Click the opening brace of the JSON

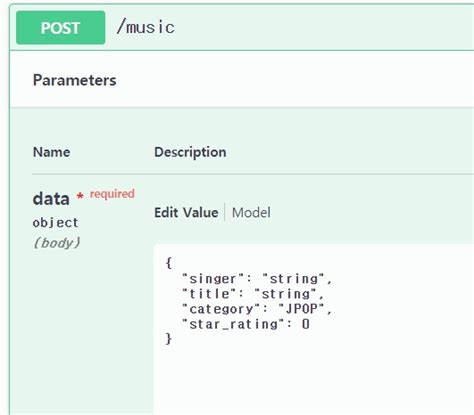tap(169, 263)
